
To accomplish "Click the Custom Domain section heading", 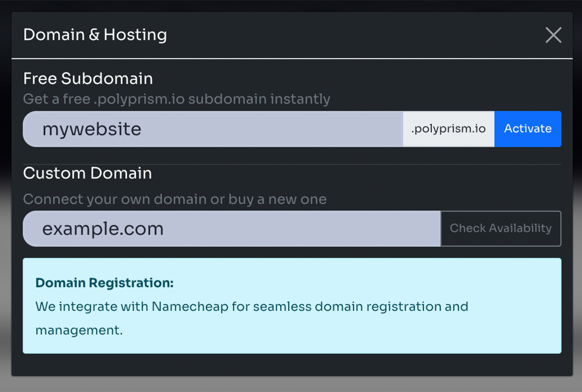I will coord(87,172).
